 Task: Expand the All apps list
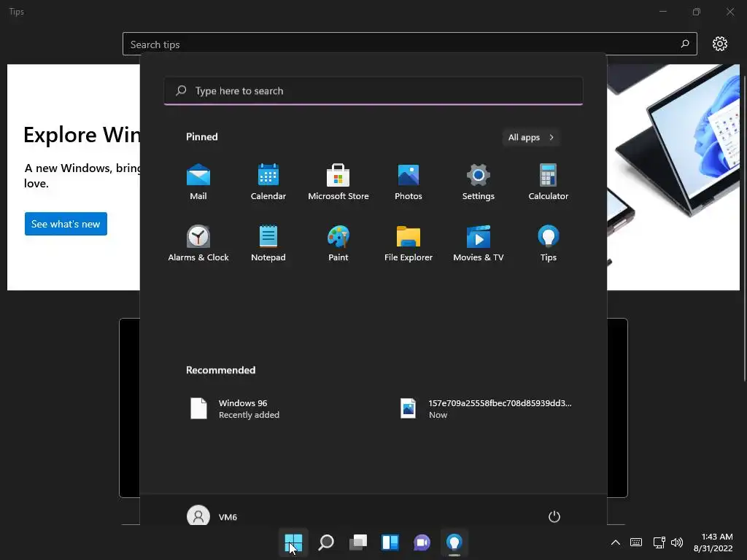[531, 137]
